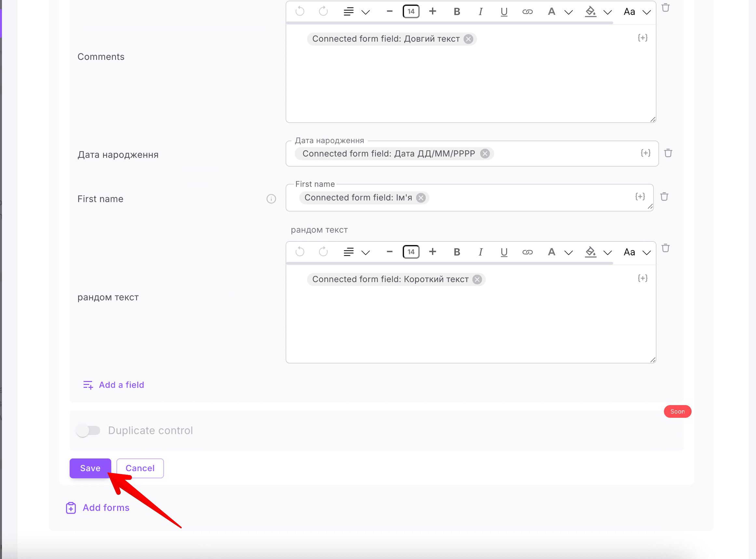Open fill color dropdown in Comments editor
The width and height of the screenshot is (756, 559).
[608, 12]
